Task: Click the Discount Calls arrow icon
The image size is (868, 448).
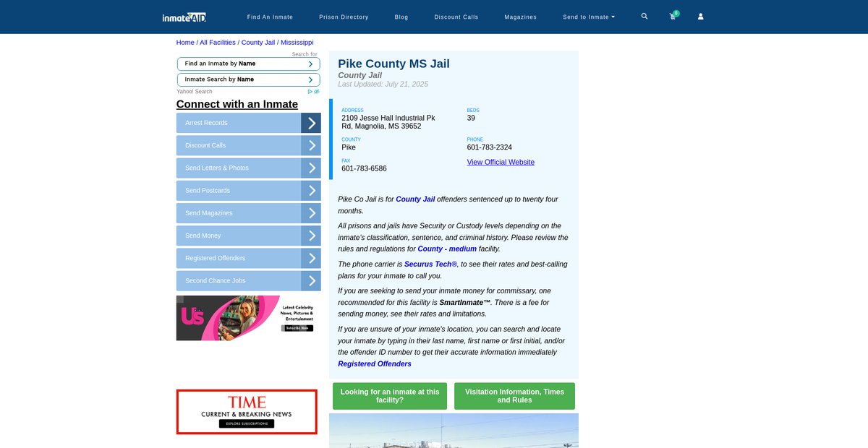Action: click(311, 145)
